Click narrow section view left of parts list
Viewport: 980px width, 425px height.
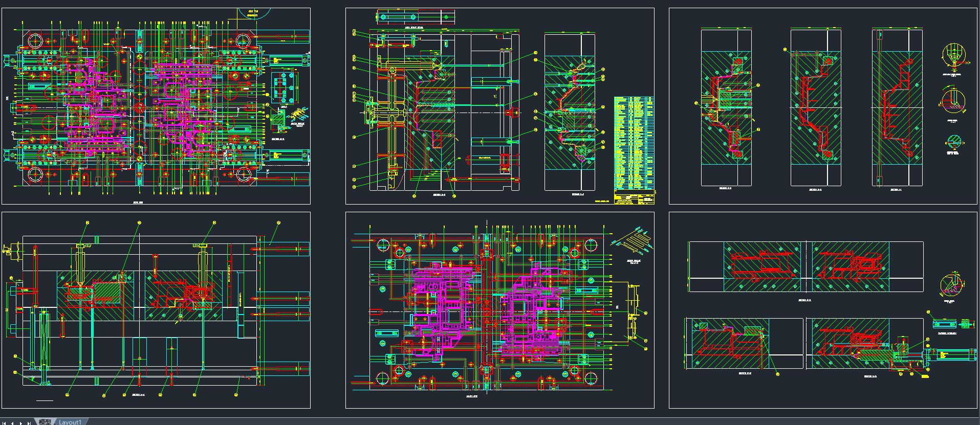click(570, 111)
